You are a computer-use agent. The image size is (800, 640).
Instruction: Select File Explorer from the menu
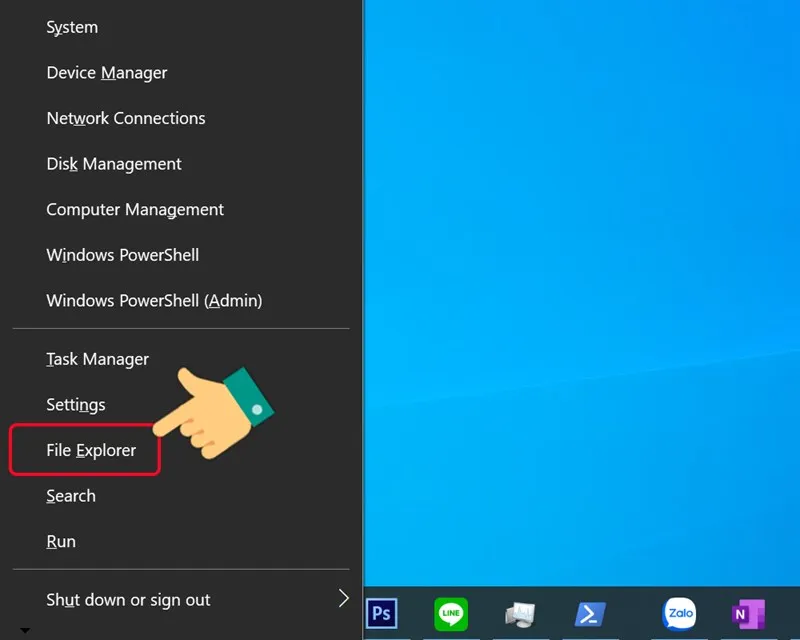pos(91,451)
